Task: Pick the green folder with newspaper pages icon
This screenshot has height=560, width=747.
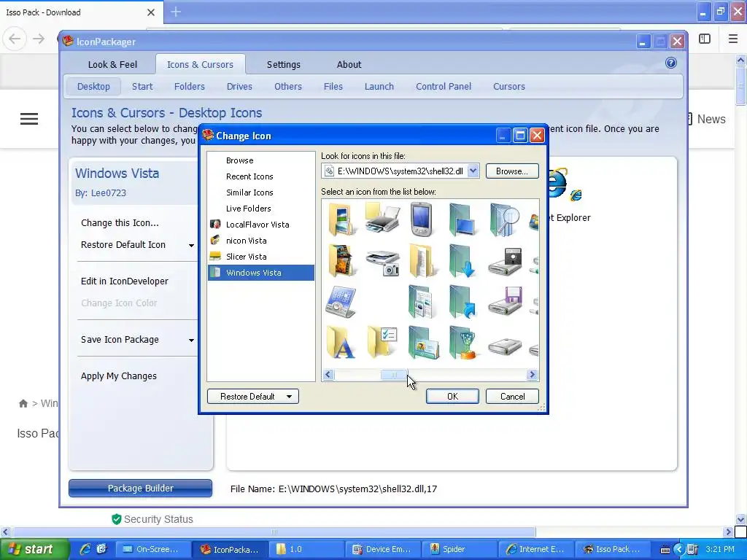Action: (421, 302)
